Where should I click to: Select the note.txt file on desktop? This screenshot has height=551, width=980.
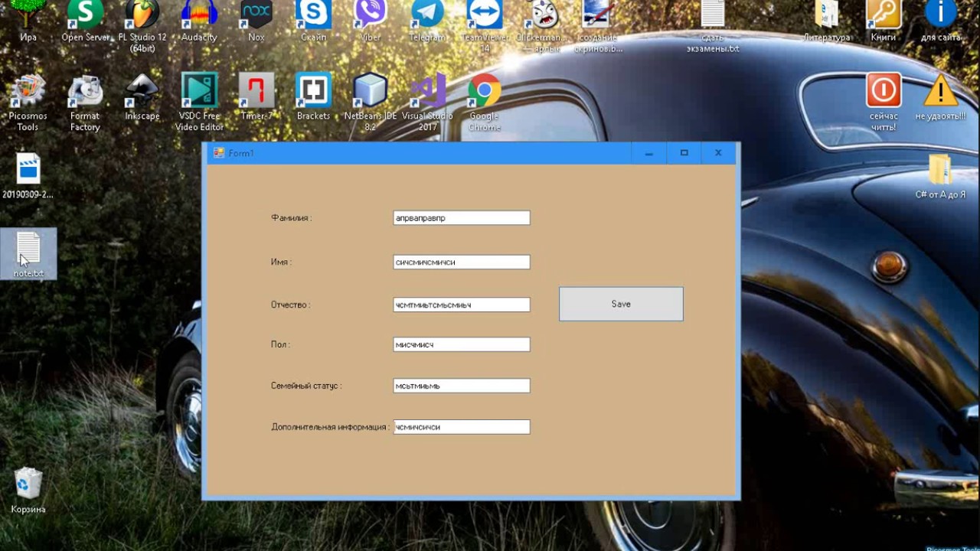(x=28, y=254)
